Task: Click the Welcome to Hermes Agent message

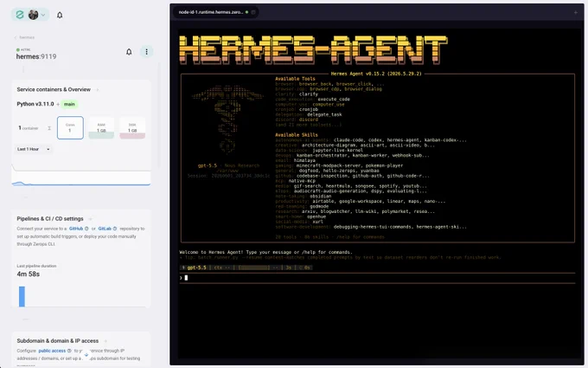Action: coord(265,252)
